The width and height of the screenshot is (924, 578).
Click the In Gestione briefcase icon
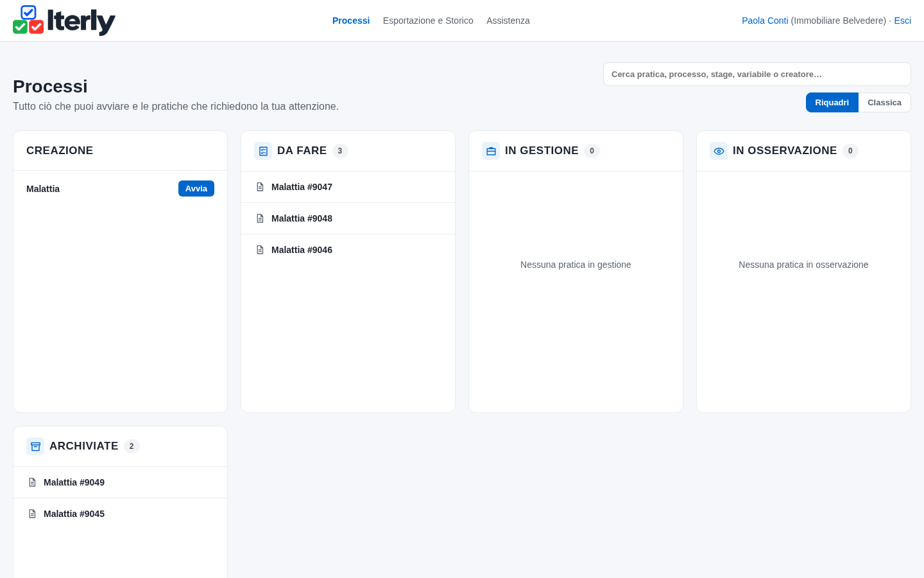[x=491, y=151]
